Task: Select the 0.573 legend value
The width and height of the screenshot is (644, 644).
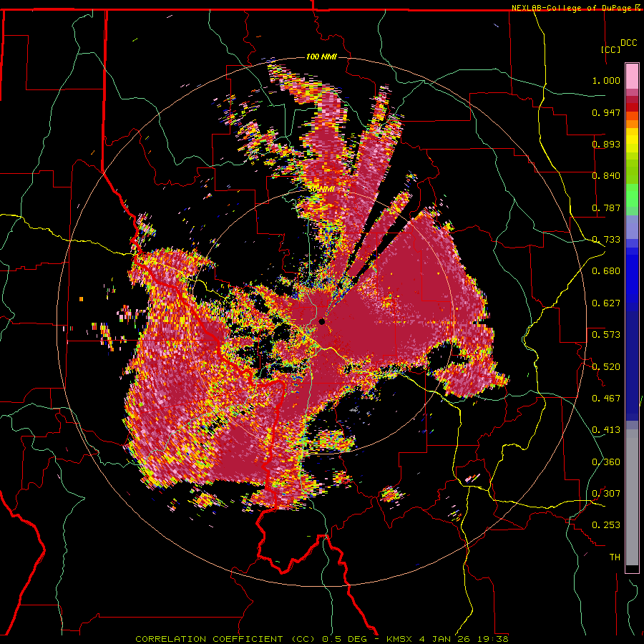Action: tap(606, 335)
